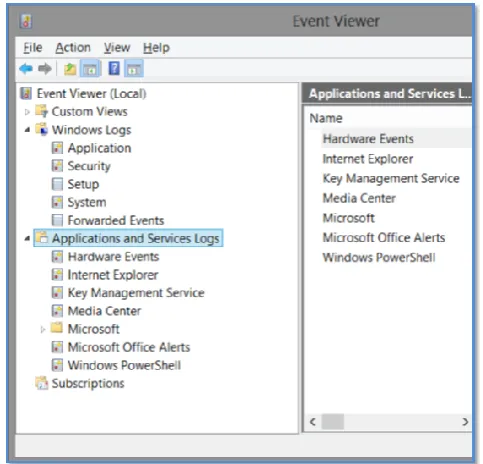483x464 pixels.
Task: Select Internet Explorer in the right list
Action: tap(368, 159)
